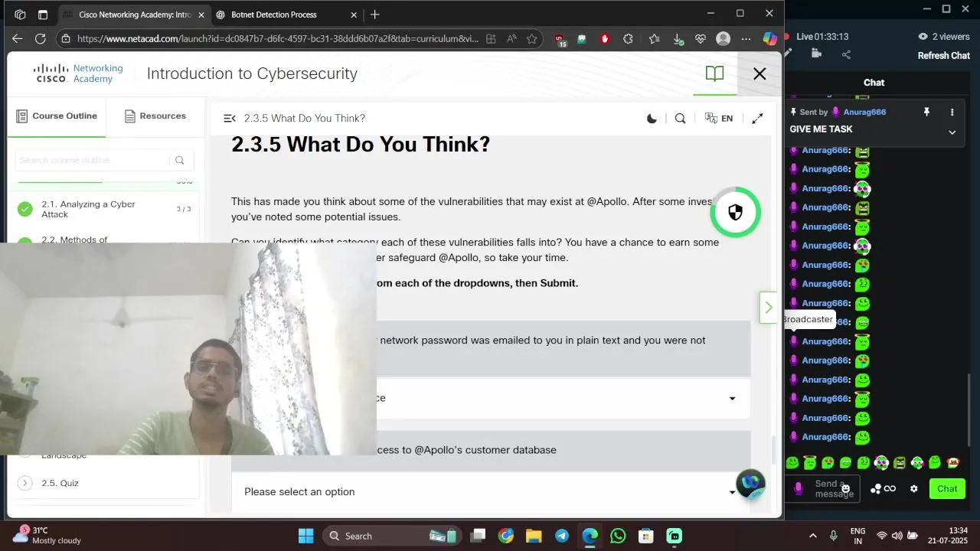Viewport: 980px width, 551px height.
Task: Close the course with the header X
Action: pyautogui.click(x=759, y=73)
